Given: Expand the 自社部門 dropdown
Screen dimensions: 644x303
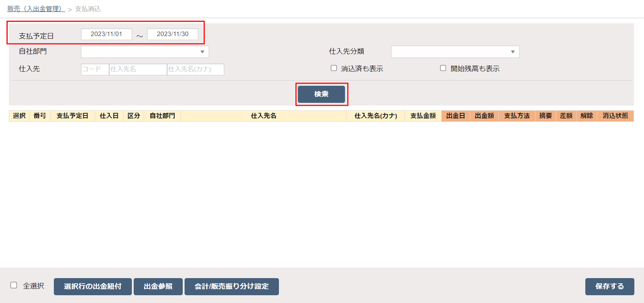Looking at the screenshot, I should click(x=145, y=52).
